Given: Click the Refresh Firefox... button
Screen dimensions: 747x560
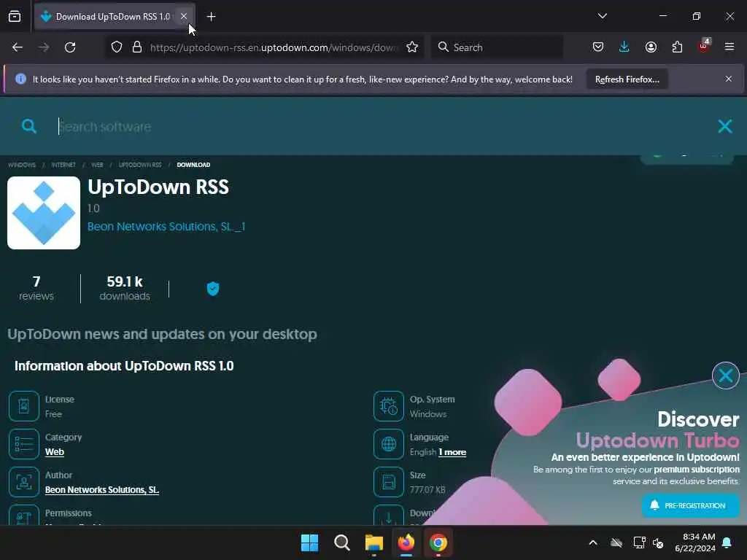Looking at the screenshot, I should (x=627, y=79).
